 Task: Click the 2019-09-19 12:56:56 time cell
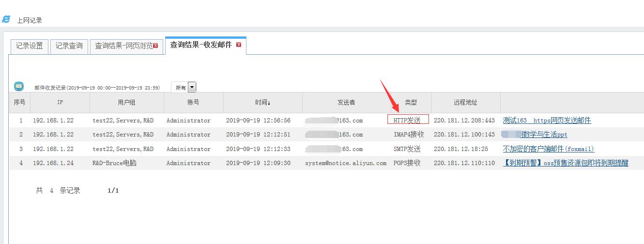point(259,121)
